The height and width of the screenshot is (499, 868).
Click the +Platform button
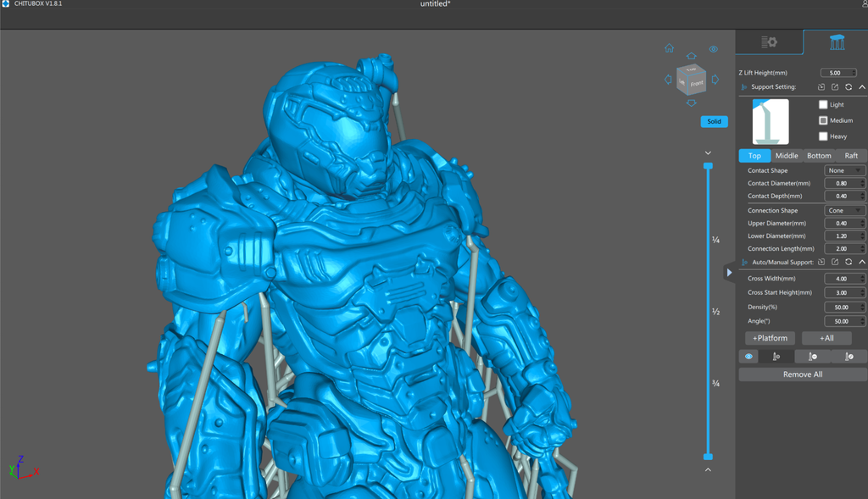click(770, 337)
